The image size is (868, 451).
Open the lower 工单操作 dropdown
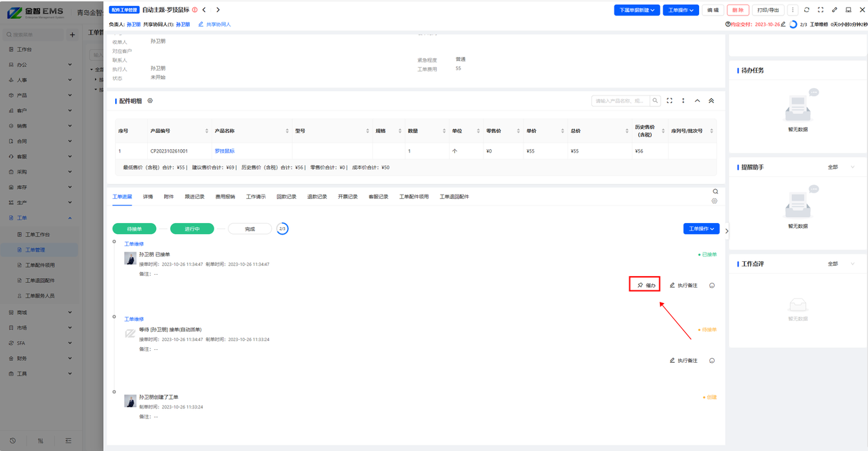[701, 229]
